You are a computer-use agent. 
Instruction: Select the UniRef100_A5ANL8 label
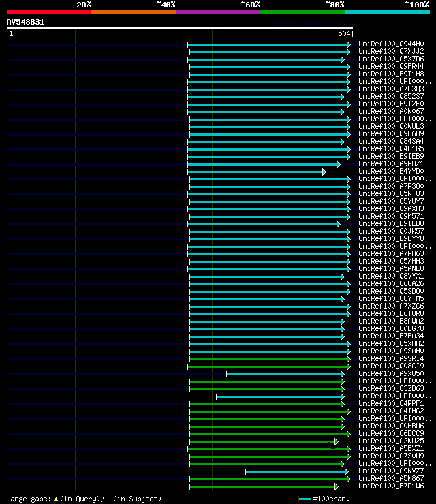[x=391, y=269]
